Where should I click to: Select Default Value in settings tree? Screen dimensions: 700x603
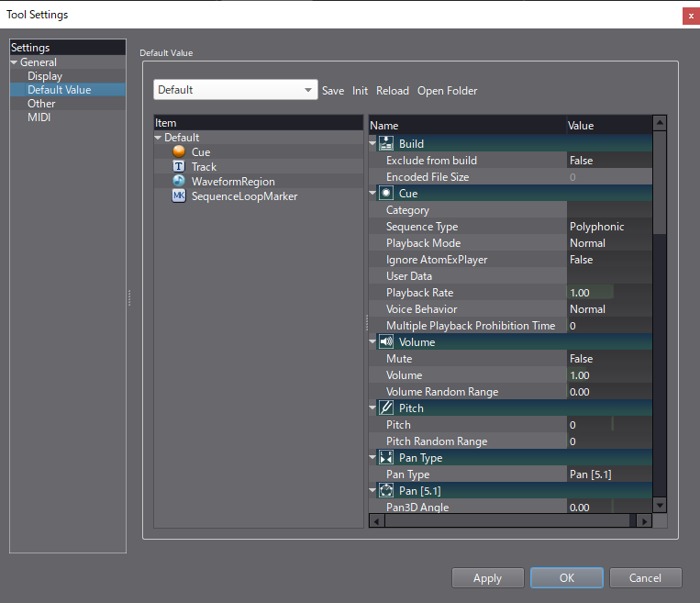pos(60,90)
